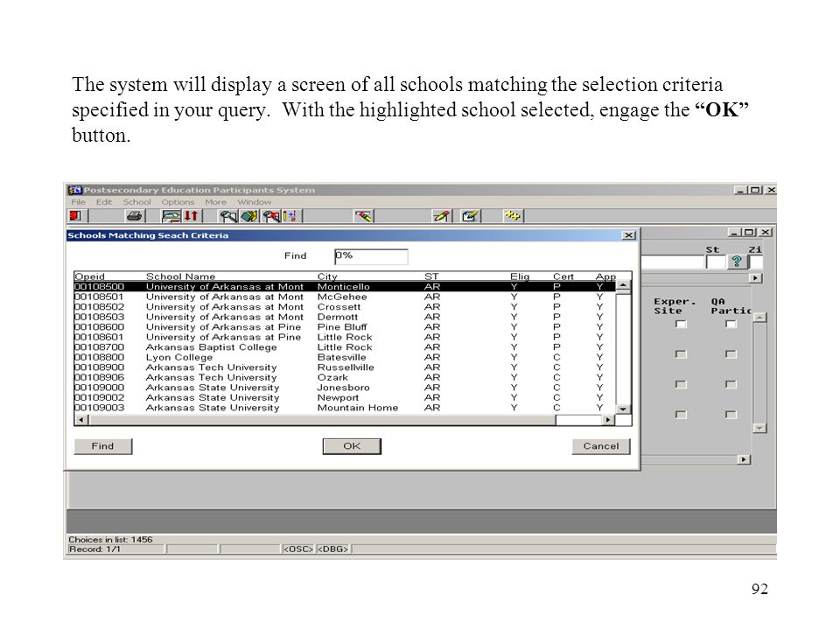Open the School menu
840x630 pixels.
pos(136,202)
